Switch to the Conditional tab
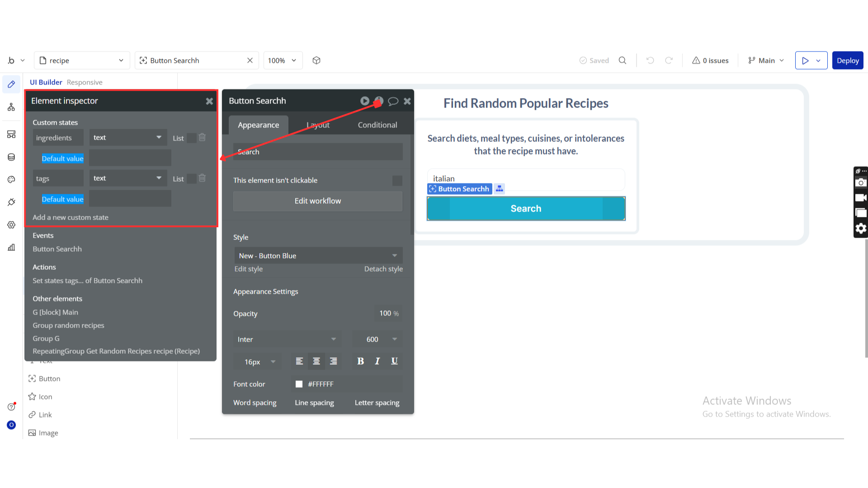Viewport: 868px width, 488px height. click(377, 125)
